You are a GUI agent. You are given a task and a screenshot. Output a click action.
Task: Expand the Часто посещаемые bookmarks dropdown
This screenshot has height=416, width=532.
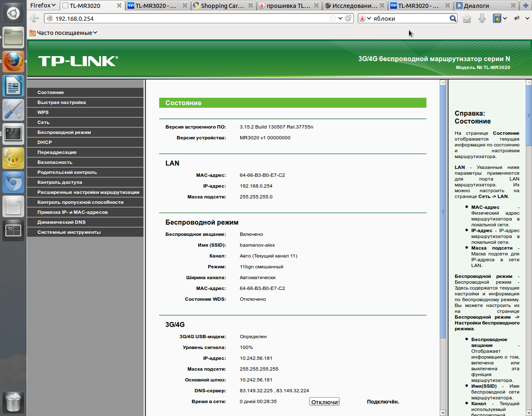tap(64, 33)
